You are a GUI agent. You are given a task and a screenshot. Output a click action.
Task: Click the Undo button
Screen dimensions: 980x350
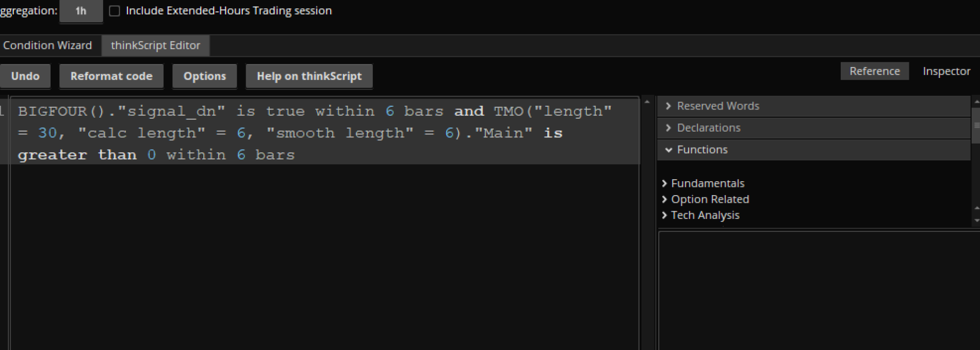coord(25,76)
